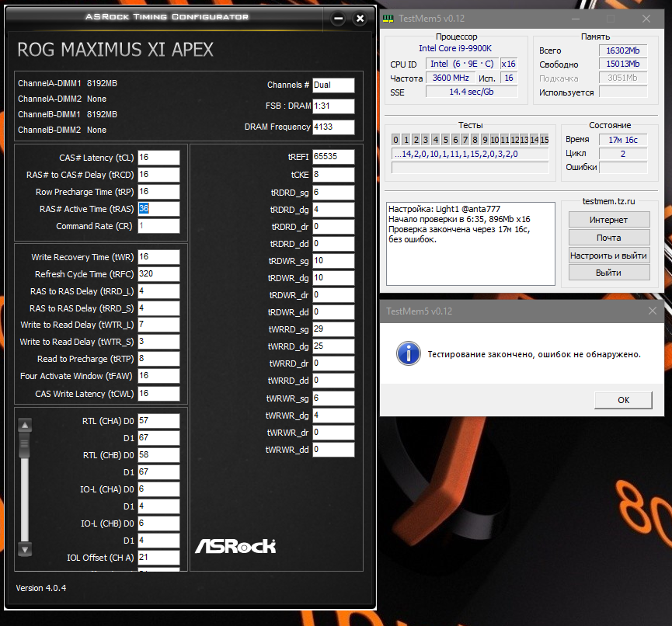The image size is (672, 626).
Task: Click the CAS# Latency (tCL) field
Action: click(x=158, y=157)
